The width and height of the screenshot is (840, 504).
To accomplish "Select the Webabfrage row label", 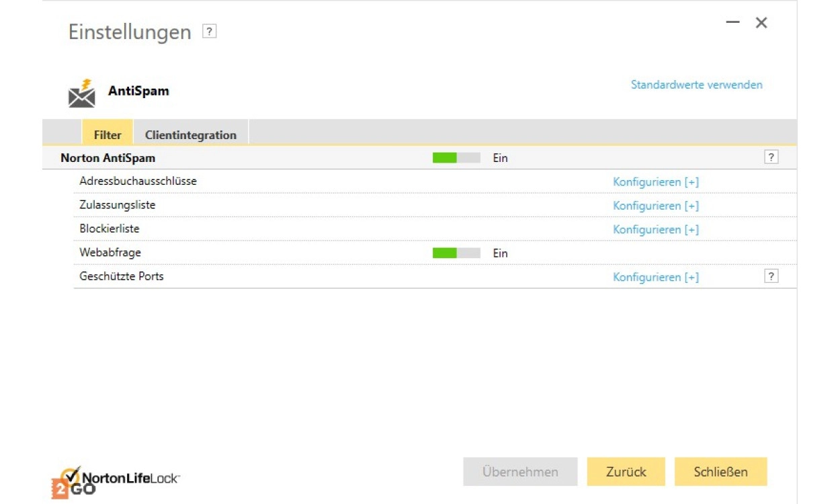I will coord(110,253).
